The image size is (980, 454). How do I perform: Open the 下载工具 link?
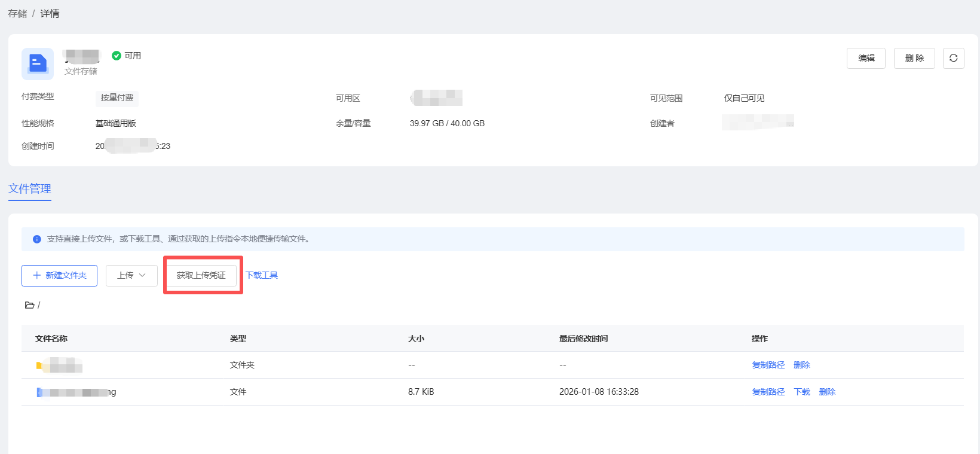262,275
